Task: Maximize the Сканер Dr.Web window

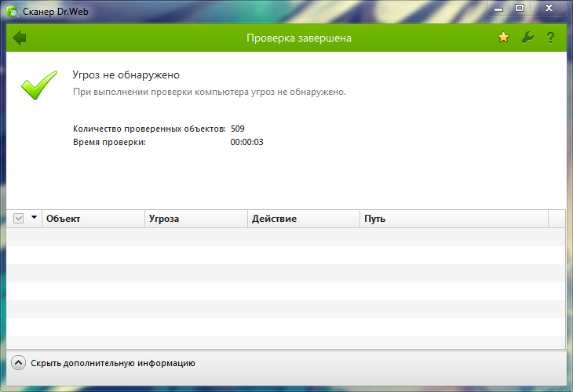Action: point(520,8)
